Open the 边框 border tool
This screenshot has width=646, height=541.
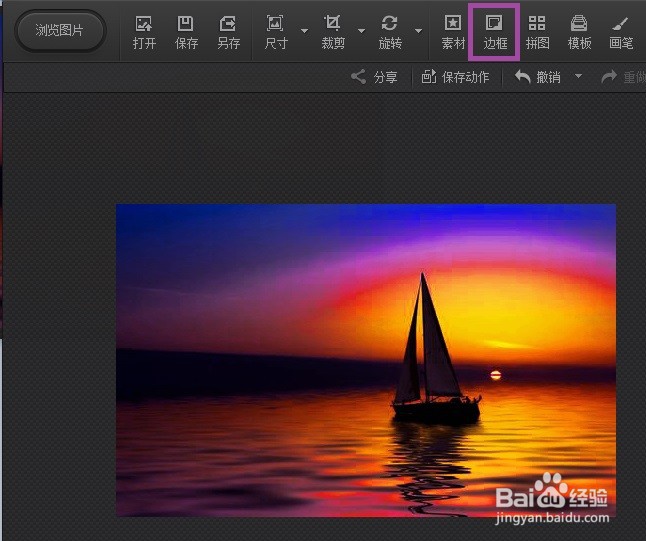tap(494, 33)
